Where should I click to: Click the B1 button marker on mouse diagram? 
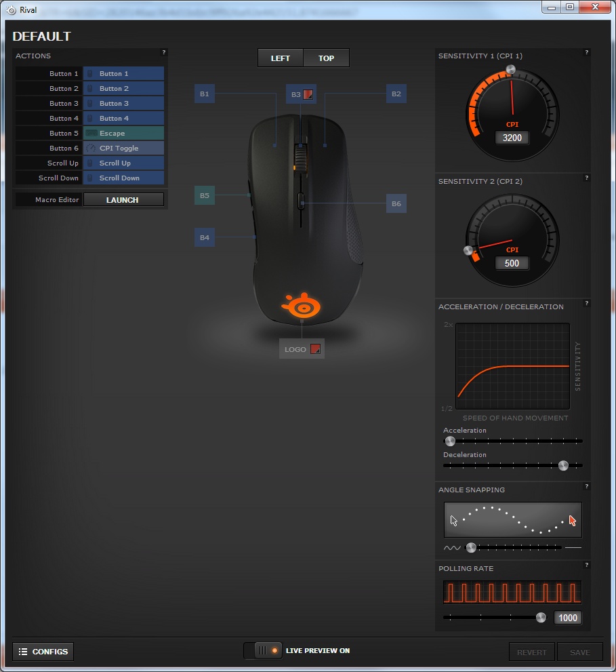pos(205,94)
